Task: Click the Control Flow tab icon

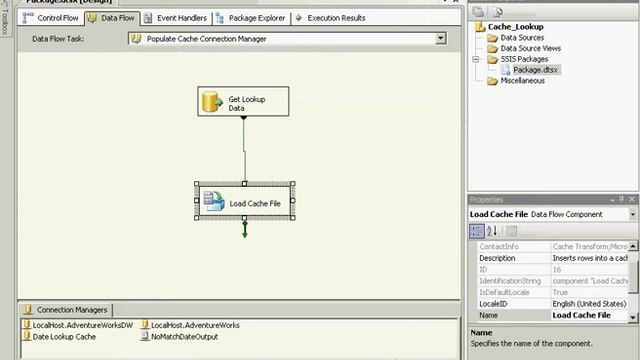Action: point(28,18)
